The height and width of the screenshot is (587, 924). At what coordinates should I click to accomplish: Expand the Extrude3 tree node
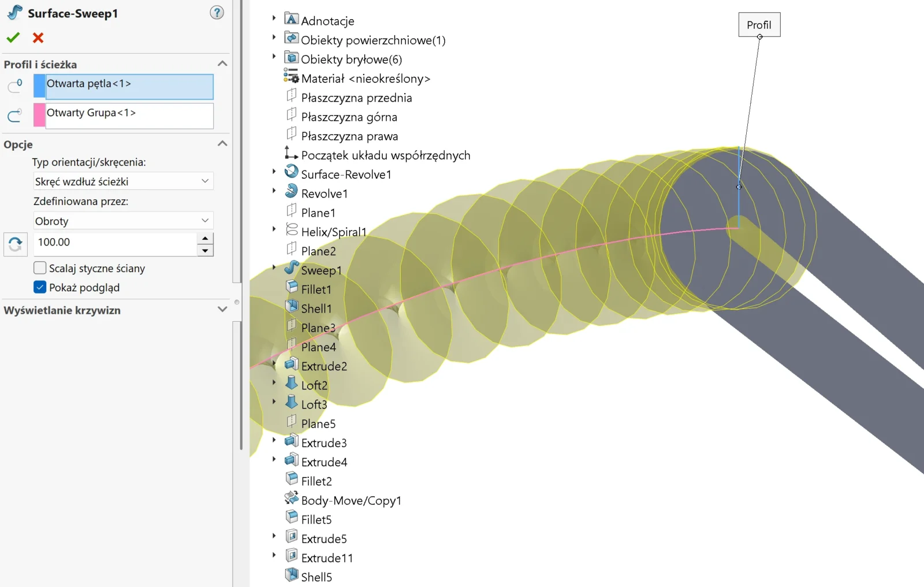274,441
